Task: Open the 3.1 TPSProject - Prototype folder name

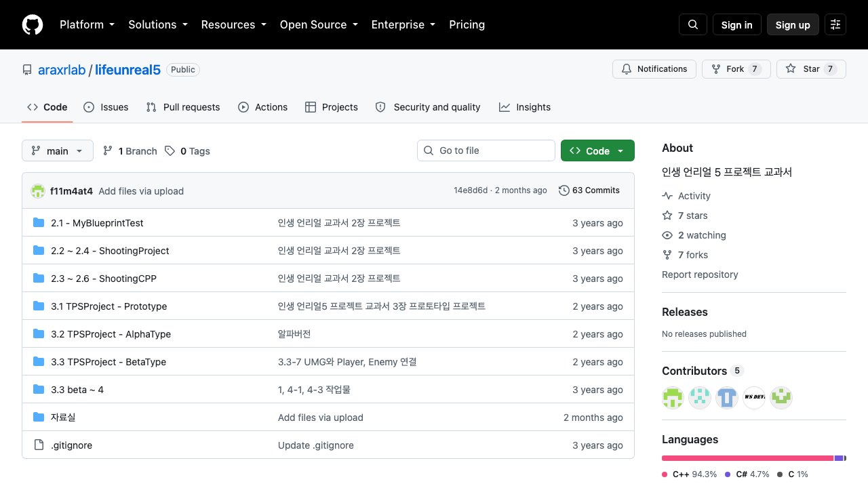Action: point(109,306)
